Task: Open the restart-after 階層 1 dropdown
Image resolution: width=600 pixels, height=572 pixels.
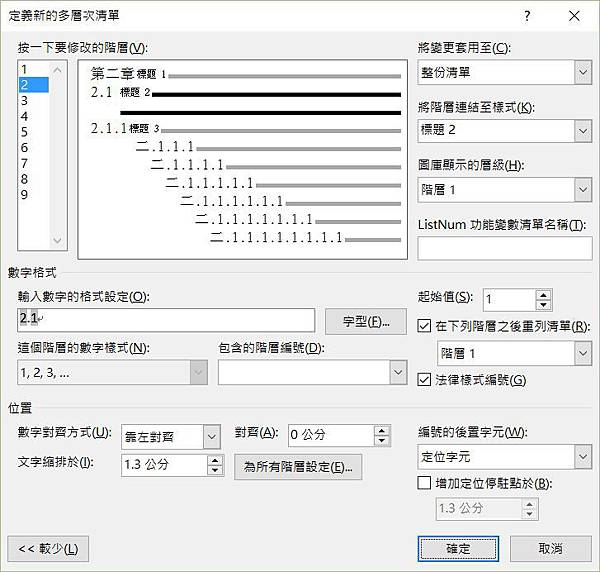Action: (583, 354)
